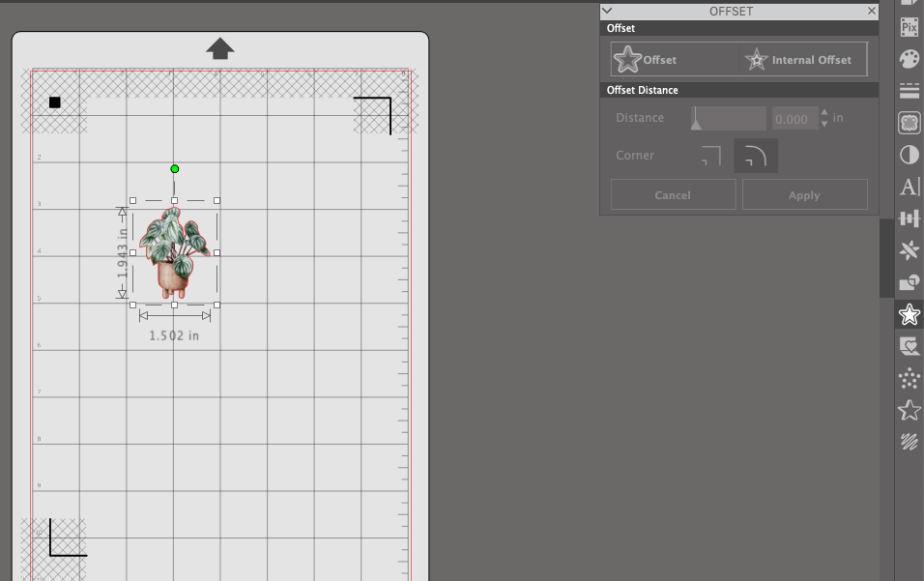Image resolution: width=924 pixels, height=581 pixels.
Task: Open the Transform align panel
Action: pyautogui.click(x=910, y=218)
